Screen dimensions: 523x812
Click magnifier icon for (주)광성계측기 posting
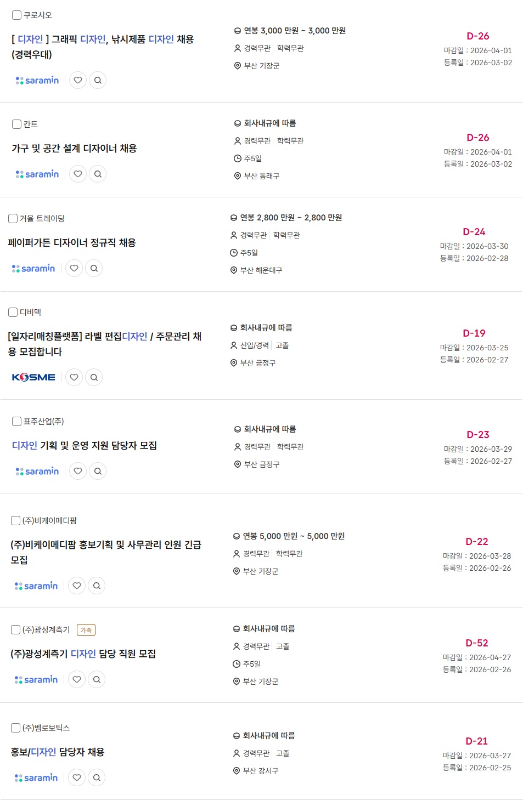point(97,679)
